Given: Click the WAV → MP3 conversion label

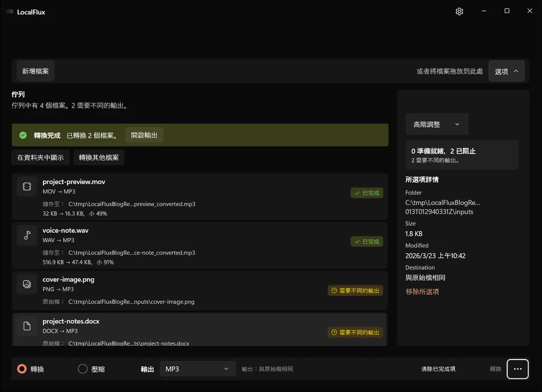Looking at the screenshot, I should pyautogui.click(x=59, y=240).
